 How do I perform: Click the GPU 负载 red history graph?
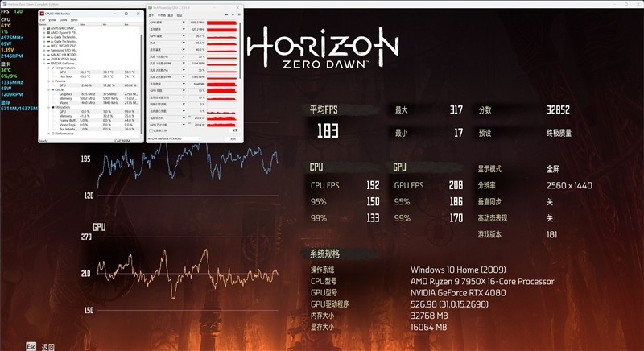tap(222, 90)
